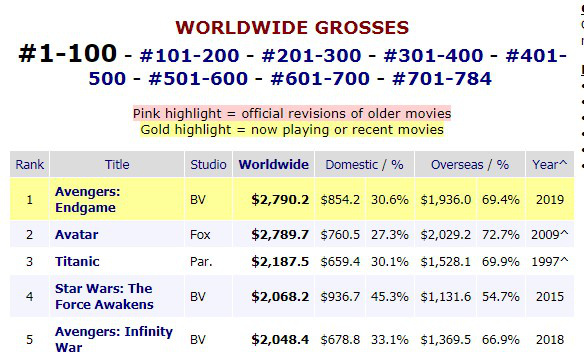Go to the #201-300 rankings page
584x360 pixels.
tap(311, 56)
